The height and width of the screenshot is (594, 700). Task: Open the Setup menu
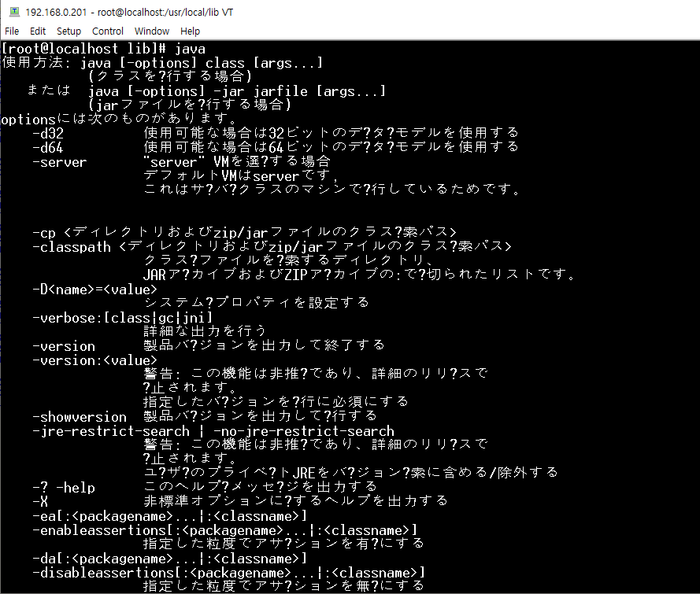(69, 31)
